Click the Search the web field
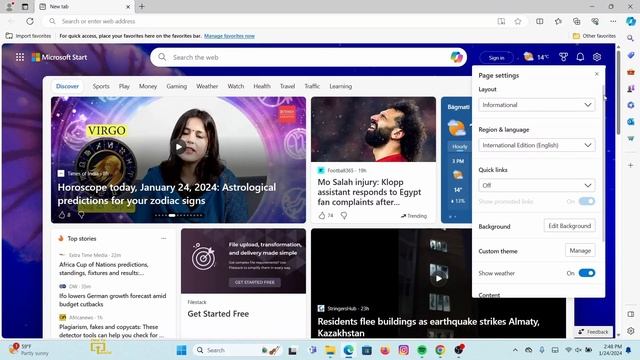640x360 pixels. coord(309,57)
